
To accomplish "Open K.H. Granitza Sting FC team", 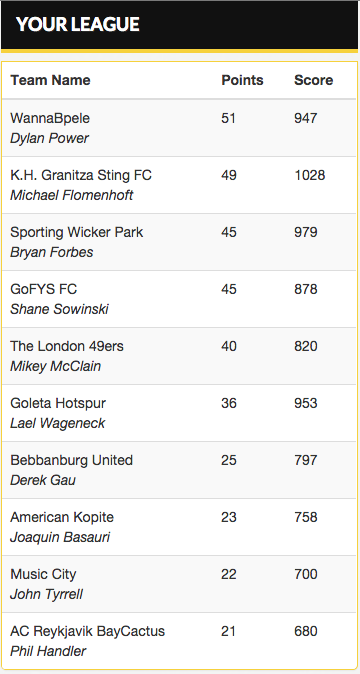I will (81, 175).
